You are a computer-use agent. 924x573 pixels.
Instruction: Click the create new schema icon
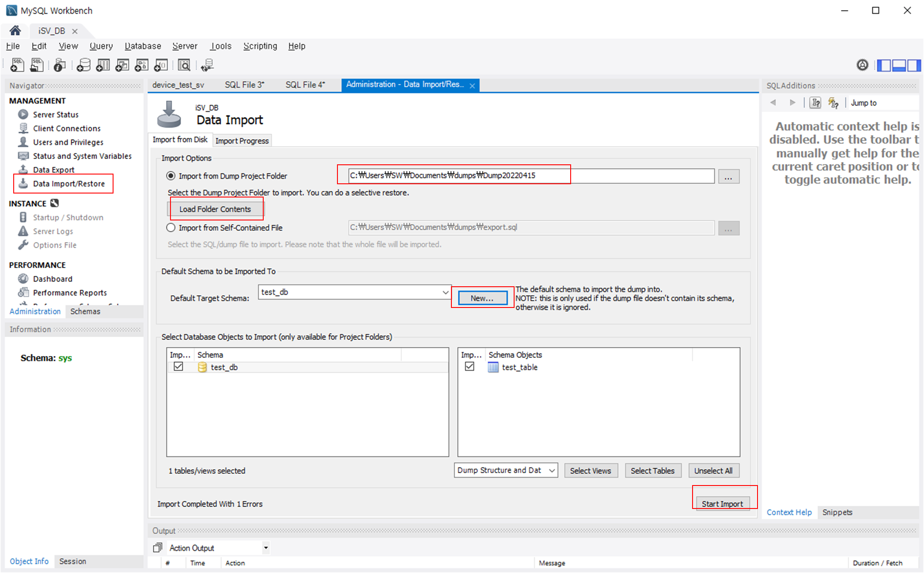[83, 65]
